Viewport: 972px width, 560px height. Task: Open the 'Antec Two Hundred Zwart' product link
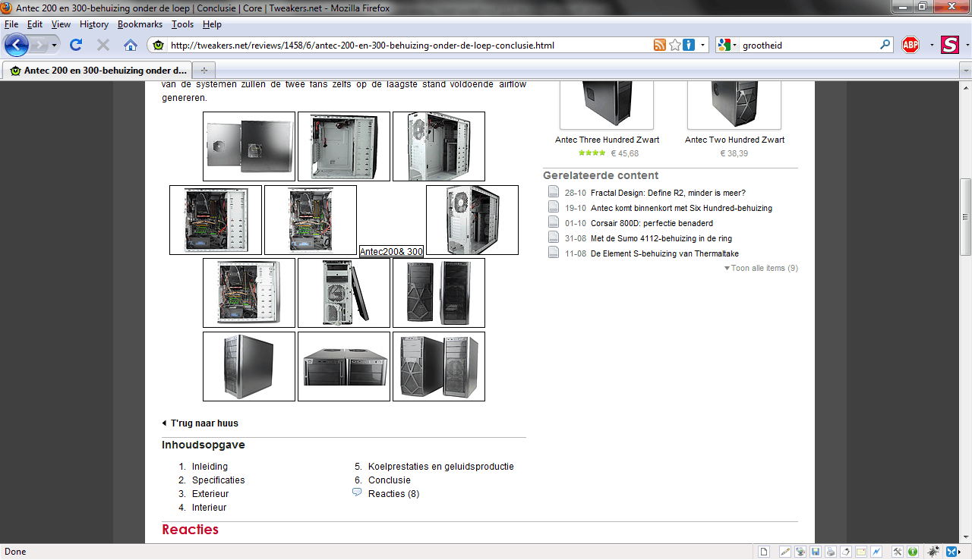pyautogui.click(x=734, y=140)
